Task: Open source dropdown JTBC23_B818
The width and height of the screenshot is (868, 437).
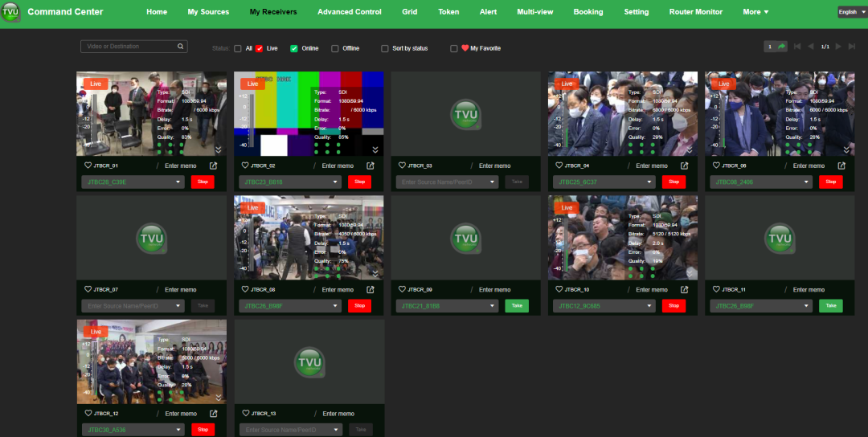Action: [x=290, y=182]
